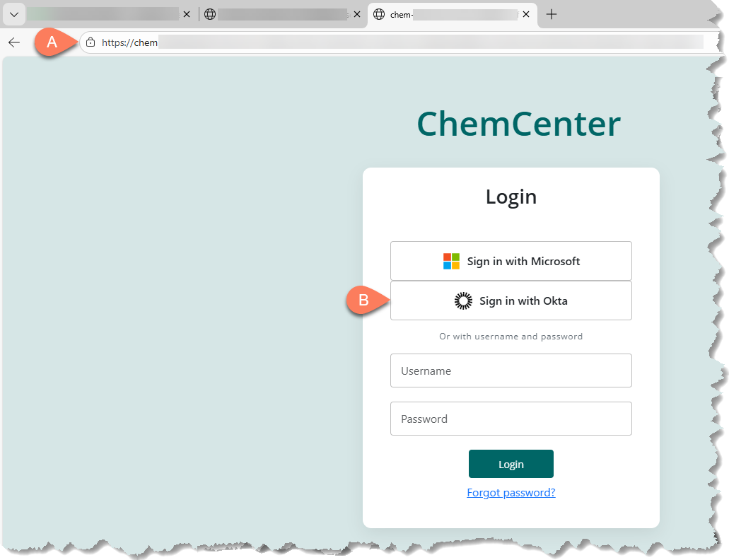Click the green Login button

[x=511, y=464]
